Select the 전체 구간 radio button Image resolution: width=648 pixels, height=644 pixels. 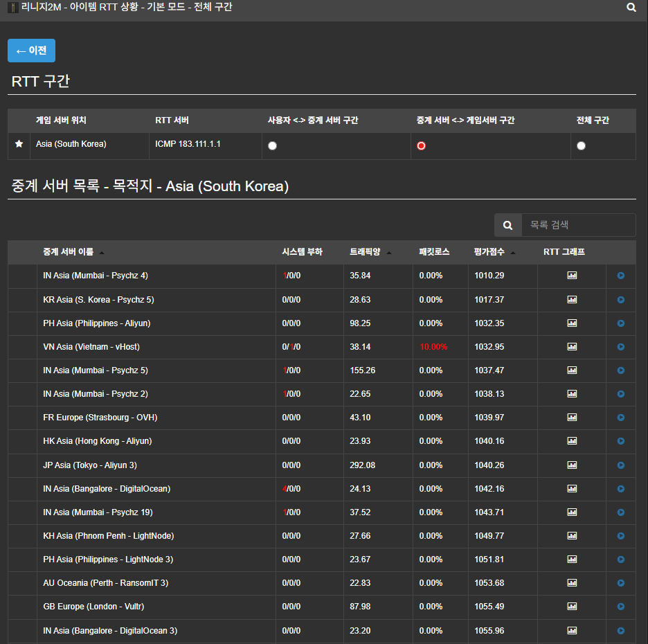pos(581,146)
